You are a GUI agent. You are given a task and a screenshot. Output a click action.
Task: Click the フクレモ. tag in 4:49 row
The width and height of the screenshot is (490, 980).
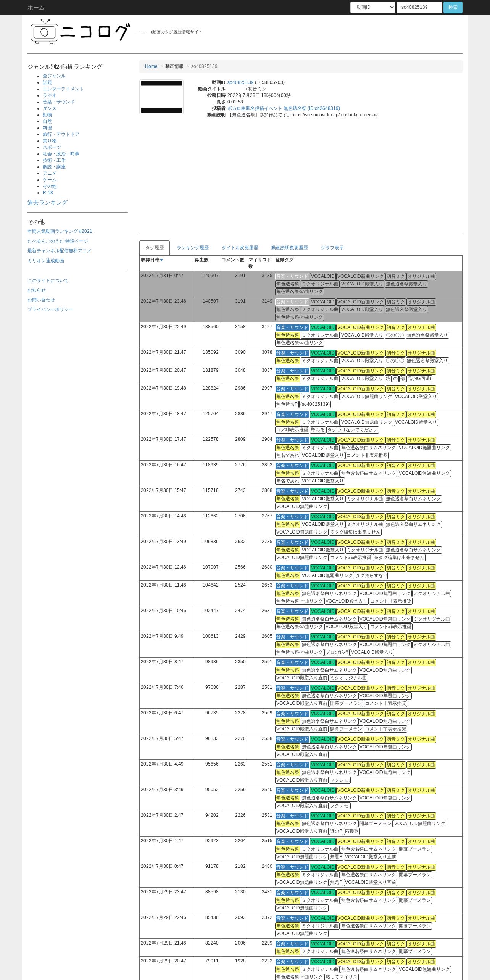click(340, 780)
